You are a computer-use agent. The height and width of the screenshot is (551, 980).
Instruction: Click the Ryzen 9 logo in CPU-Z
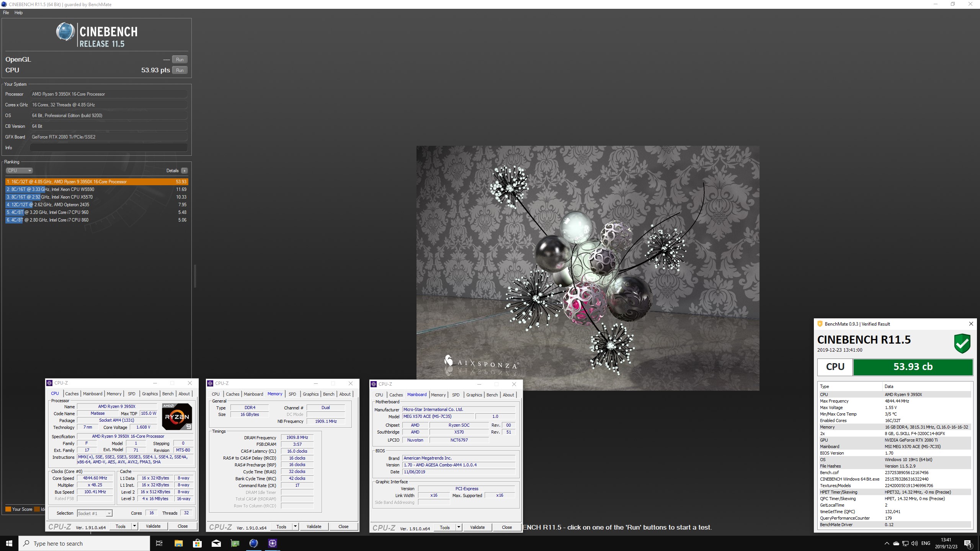point(177,416)
